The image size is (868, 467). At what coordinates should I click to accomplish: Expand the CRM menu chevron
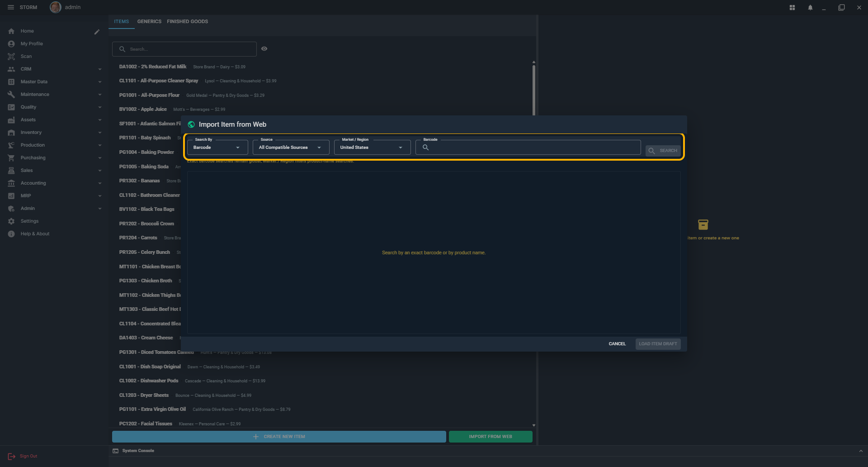coord(99,69)
